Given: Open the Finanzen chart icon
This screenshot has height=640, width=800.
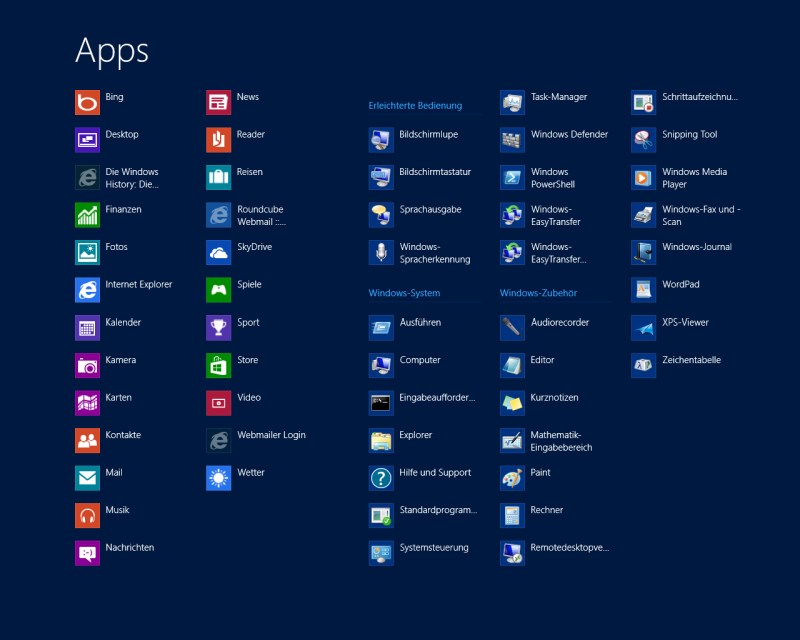Looking at the screenshot, I should pyautogui.click(x=87, y=215).
